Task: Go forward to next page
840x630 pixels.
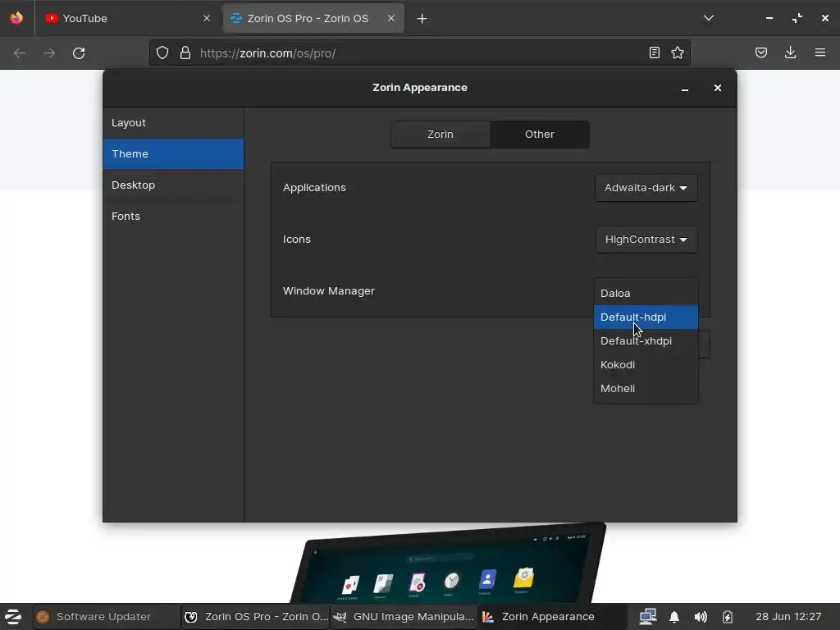Action: [x=49, y=53]
